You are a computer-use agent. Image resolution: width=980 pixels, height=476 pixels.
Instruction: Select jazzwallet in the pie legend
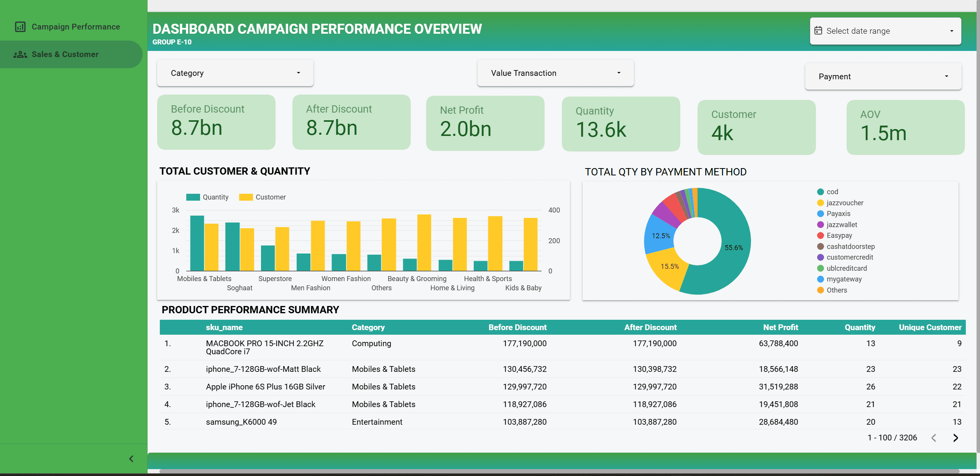pyautogui.click(x=837, y=225)
